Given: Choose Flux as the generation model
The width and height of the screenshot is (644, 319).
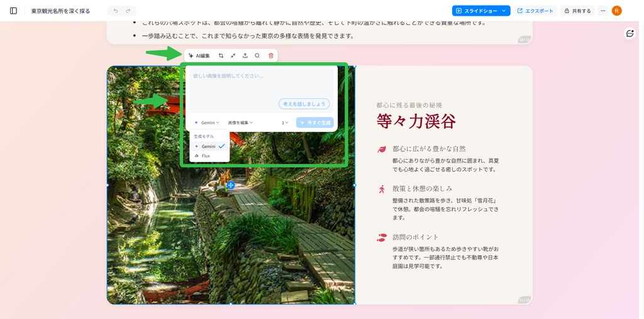Looking at the screenshot, I should [x=206, y=156].
